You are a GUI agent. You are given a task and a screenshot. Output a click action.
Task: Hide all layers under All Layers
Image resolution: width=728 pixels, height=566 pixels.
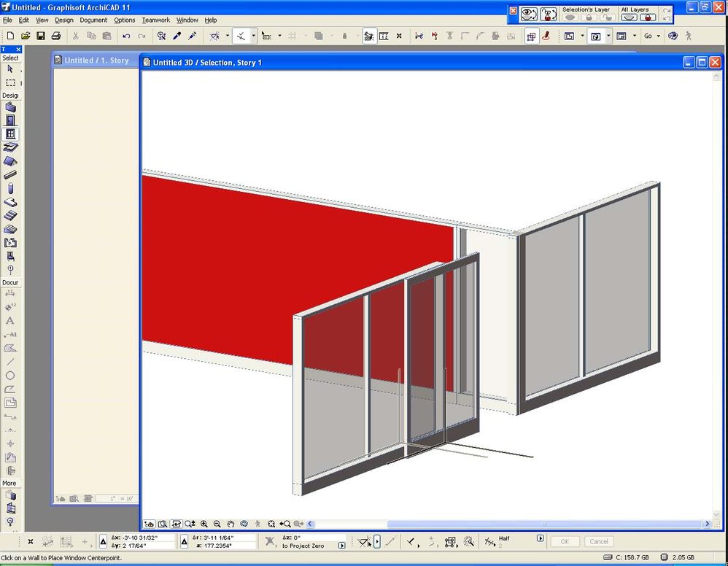point(629,18)
